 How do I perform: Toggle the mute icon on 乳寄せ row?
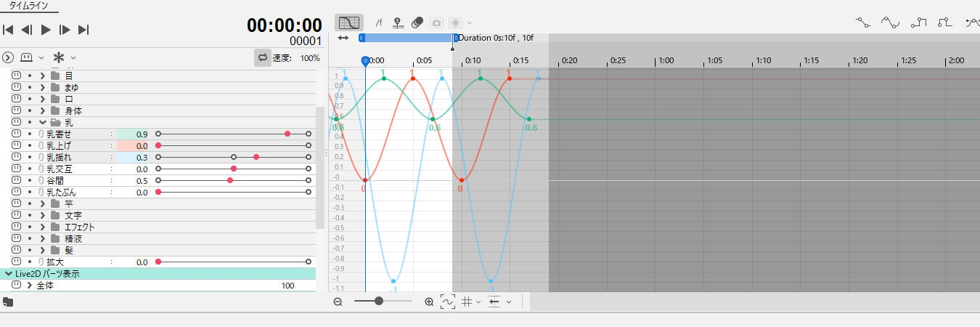(x=17, y=134)
